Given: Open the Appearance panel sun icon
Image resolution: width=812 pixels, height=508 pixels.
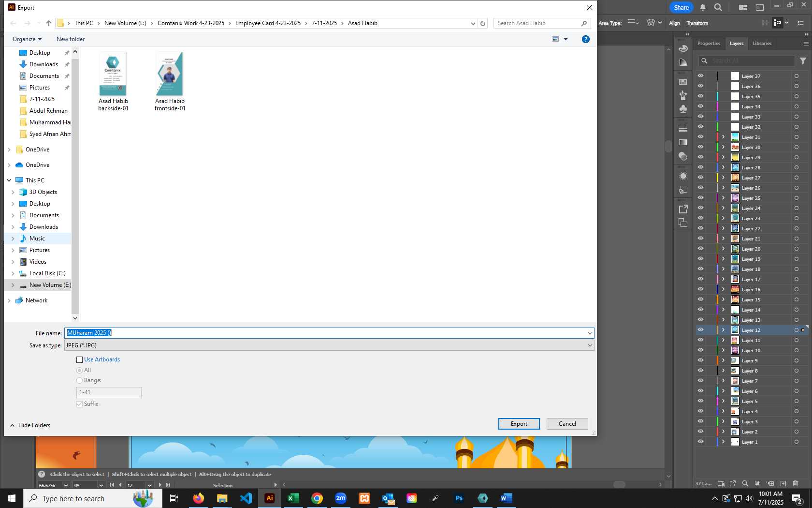Looking at the screenshot, I should [683, 176].
